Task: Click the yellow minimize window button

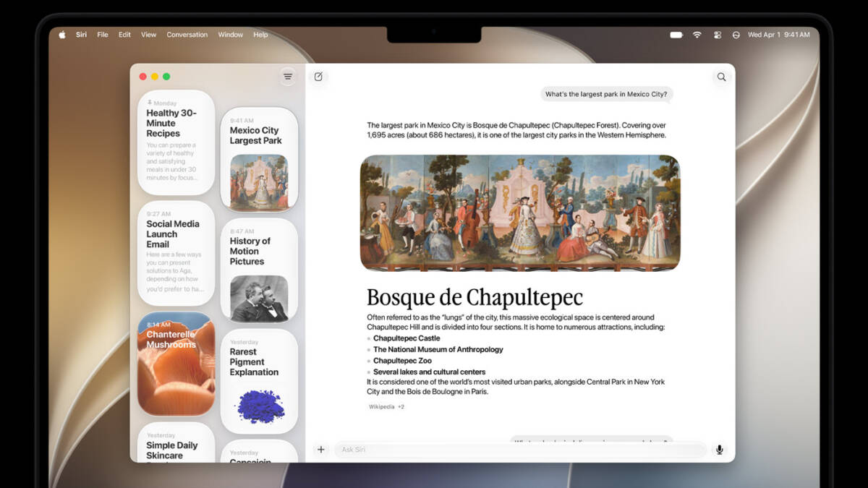Action: [155, 77]
